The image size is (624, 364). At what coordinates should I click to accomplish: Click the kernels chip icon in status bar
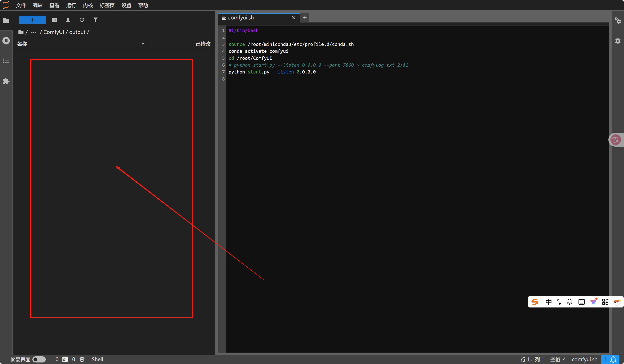[82, 359]
